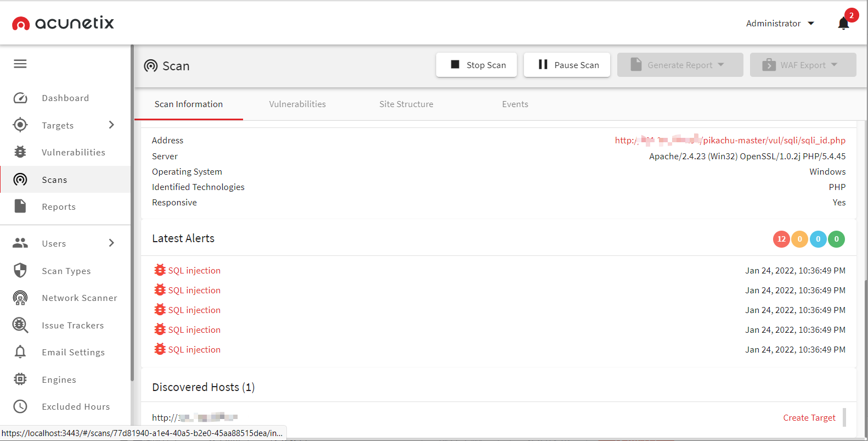Click the Engines chip icon

pos(20,379)
